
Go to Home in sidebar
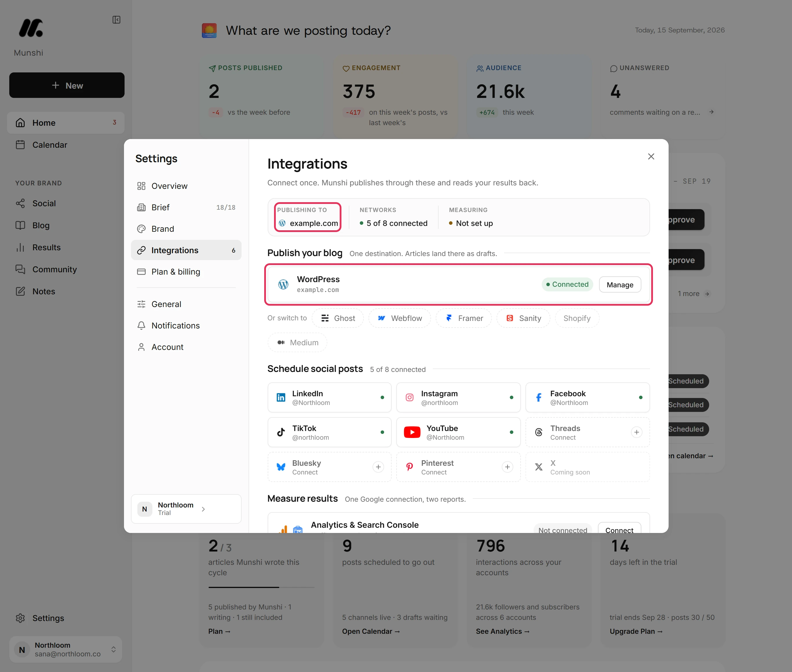tap(65, 123)
